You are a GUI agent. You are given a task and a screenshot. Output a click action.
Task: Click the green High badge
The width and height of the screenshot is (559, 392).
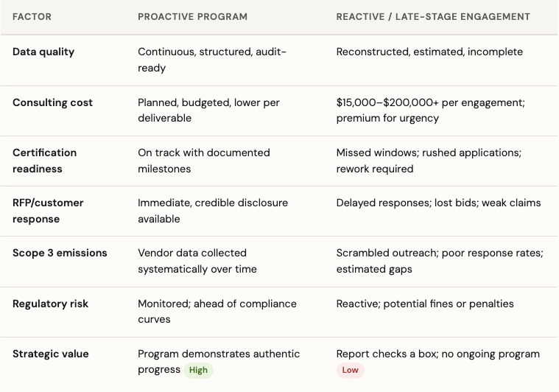point(198,370)
